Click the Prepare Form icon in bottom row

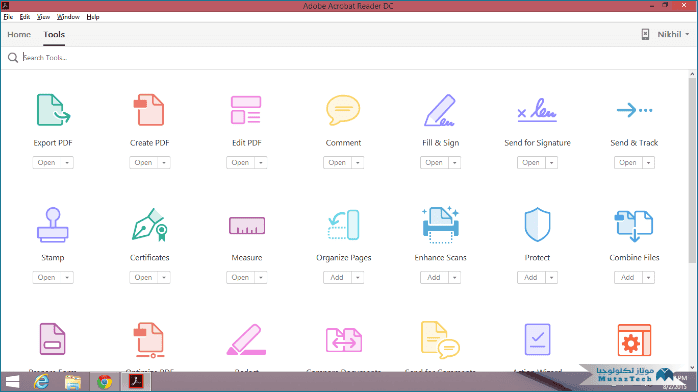tap(53, 339)
